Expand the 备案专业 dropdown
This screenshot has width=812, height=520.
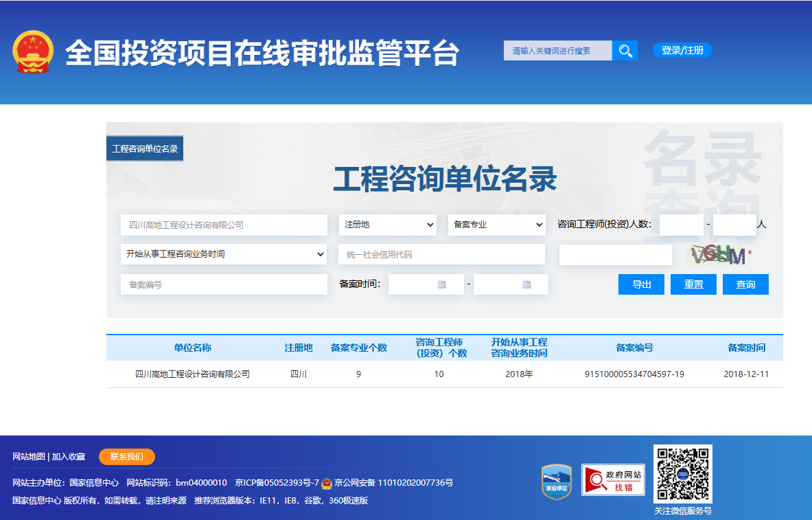point(497,225)
